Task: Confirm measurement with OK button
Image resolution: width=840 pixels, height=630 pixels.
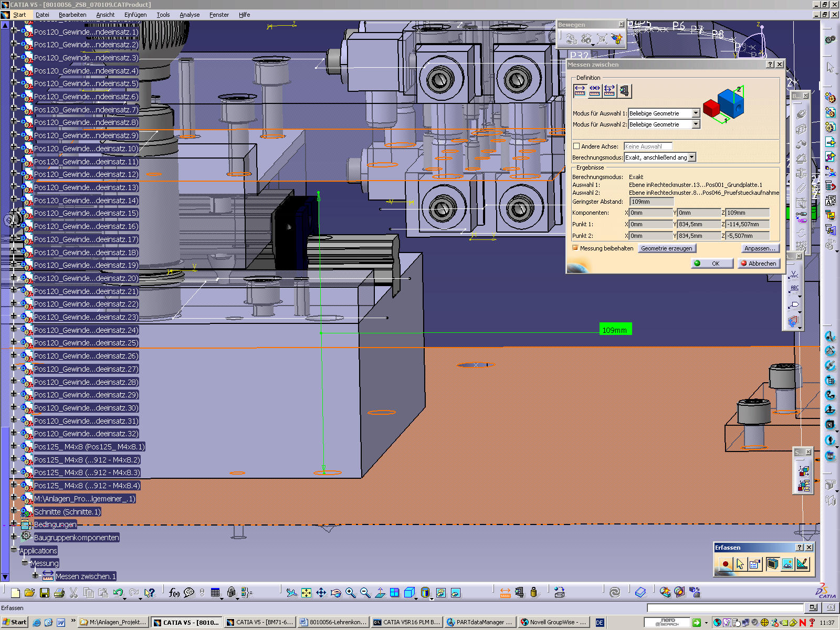Action: tap(712, 264)
